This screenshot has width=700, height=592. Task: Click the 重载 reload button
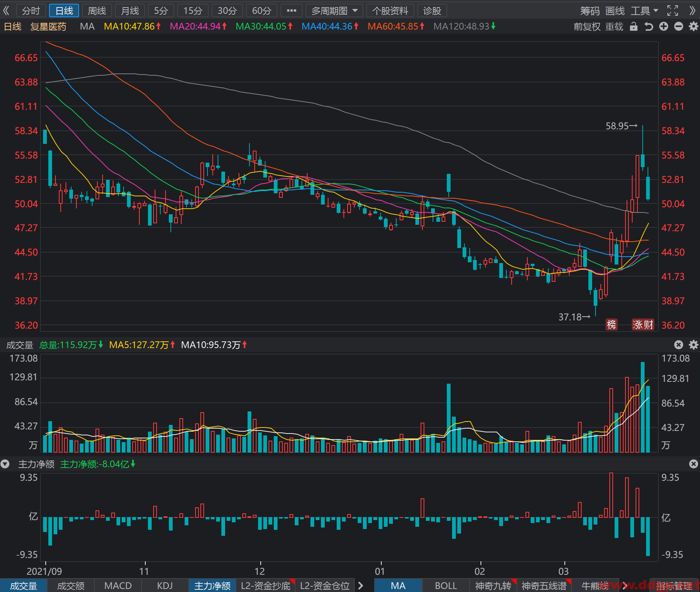coord(614,26)
